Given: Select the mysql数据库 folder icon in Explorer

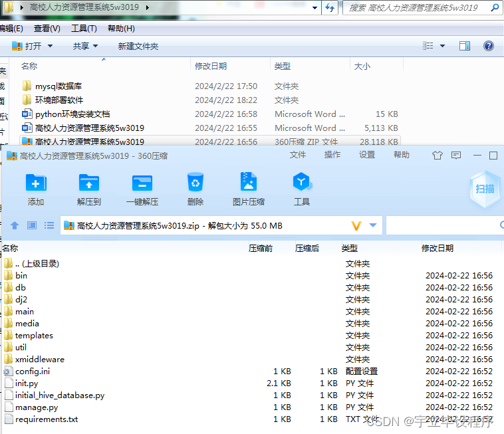Looking at the screenshot, I should tap(27, 86).
